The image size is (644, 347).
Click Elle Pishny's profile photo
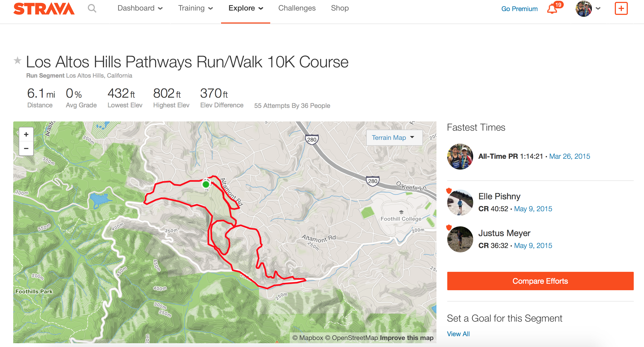pyautogui.click(x=460, y=202)
